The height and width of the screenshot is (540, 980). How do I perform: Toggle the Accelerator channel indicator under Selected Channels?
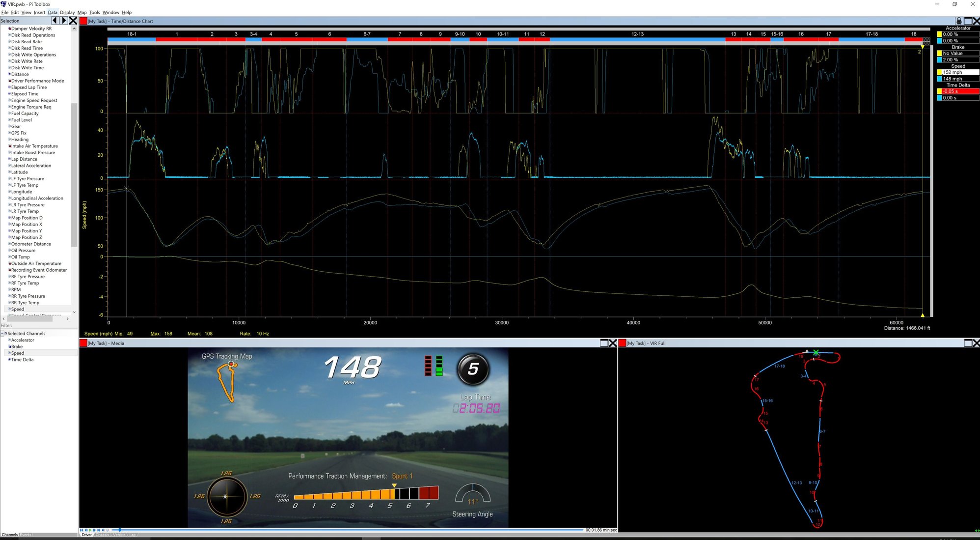[9, 340]
